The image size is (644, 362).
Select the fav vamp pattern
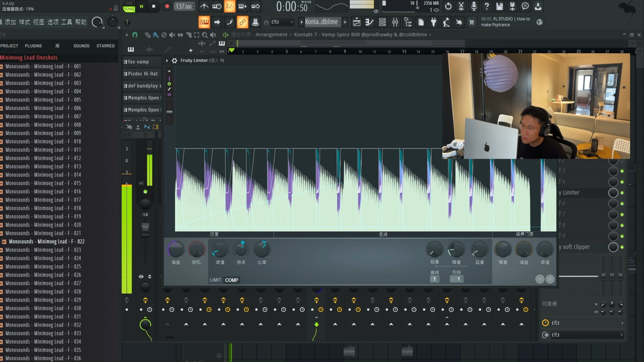point(138,62)
